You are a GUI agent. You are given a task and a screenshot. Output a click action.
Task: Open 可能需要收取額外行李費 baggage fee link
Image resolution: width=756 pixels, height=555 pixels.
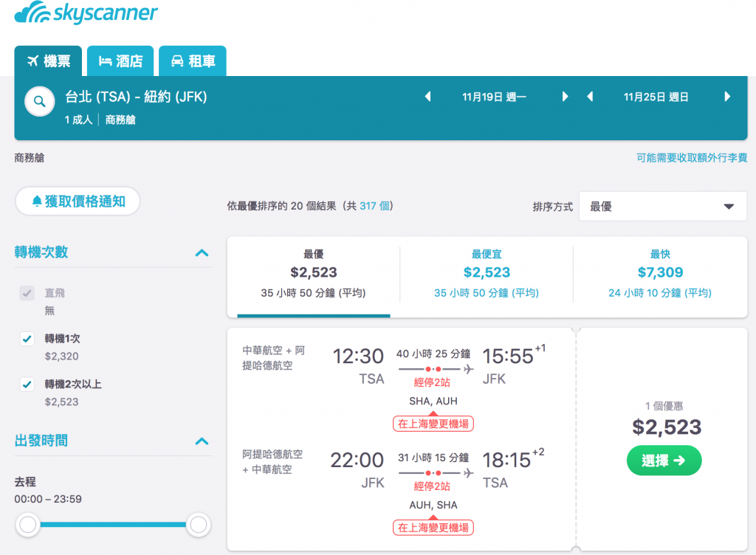(x=692, y=157)
